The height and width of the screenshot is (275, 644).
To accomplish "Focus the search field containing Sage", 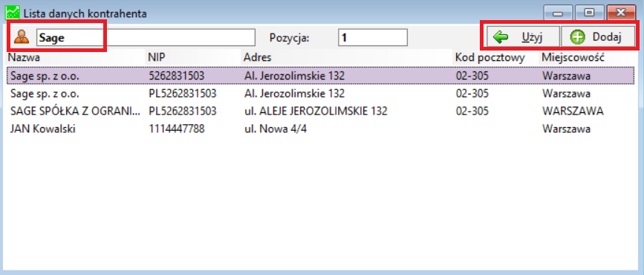I will coord(146,37).
